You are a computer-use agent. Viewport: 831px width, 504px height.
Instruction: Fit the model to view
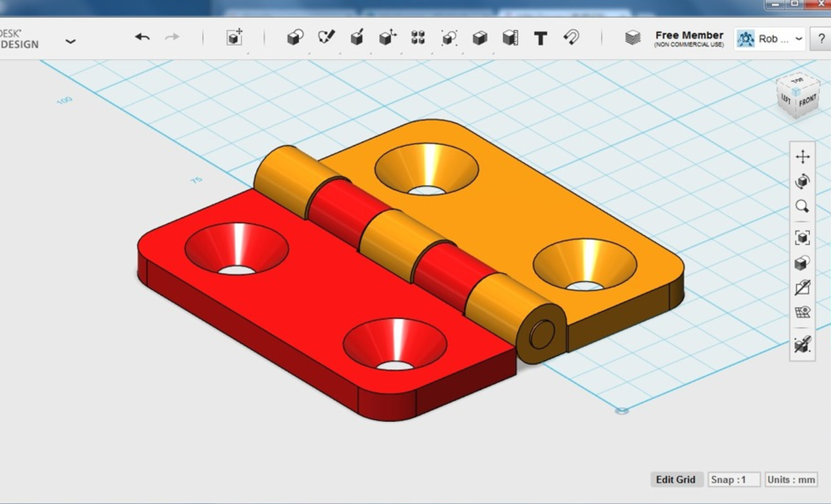(803, 238)
